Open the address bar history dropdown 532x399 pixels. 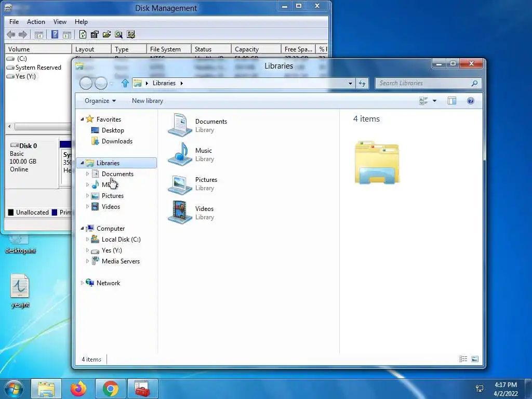point(350,83)
